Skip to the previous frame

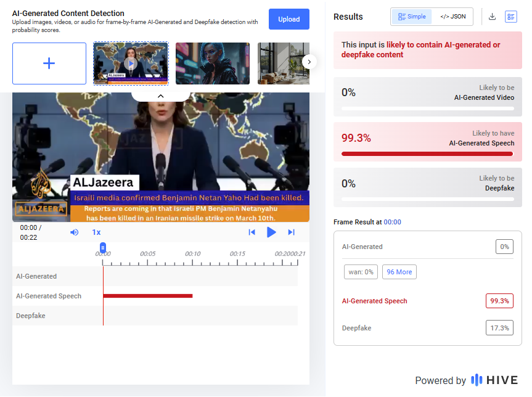(252, 232)
